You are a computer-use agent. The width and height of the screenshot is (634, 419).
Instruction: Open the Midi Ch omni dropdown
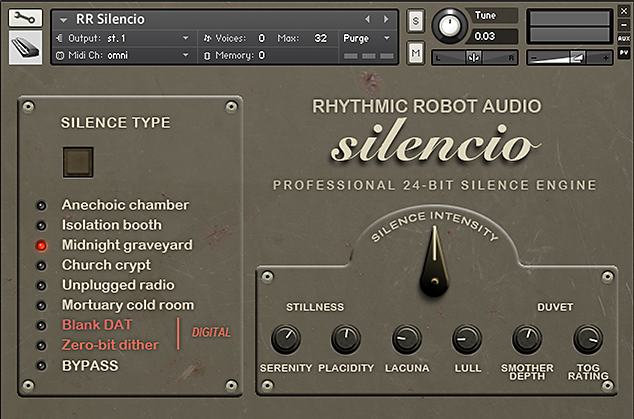coord(186,55)
